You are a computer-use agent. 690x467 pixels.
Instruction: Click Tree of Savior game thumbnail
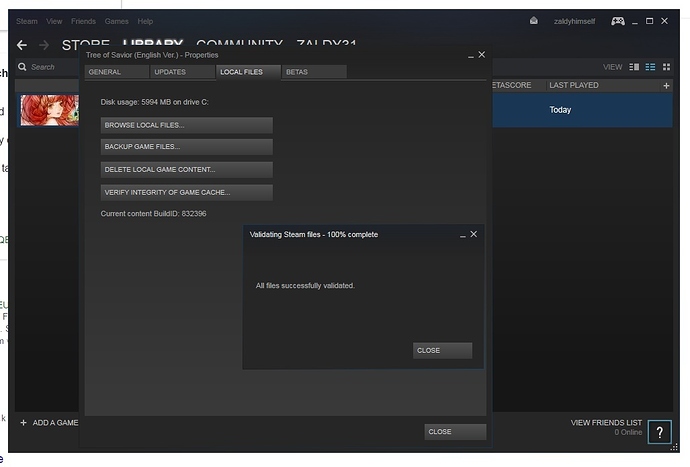(x=49, y=110)
